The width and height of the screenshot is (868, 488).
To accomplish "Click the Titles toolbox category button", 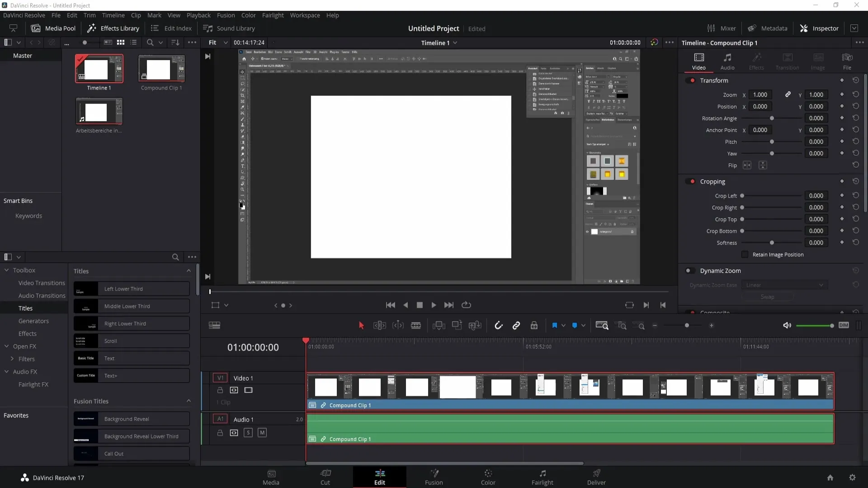I will [25, 308].
